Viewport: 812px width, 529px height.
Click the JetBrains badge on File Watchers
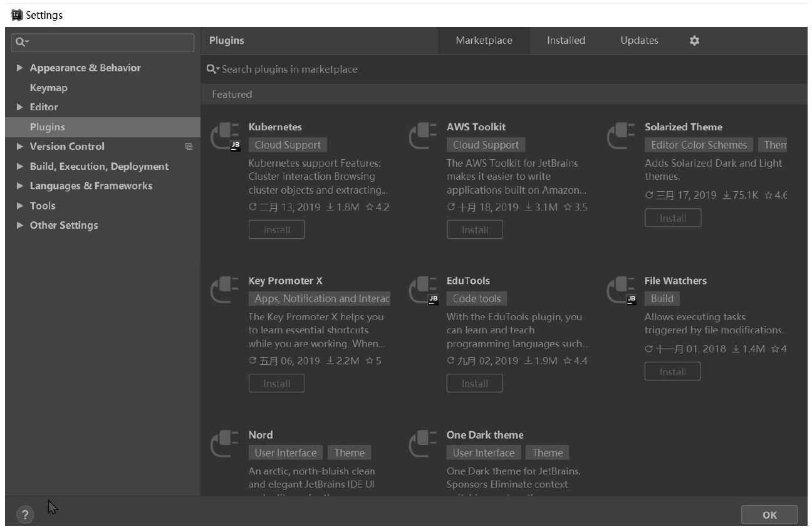632,300
